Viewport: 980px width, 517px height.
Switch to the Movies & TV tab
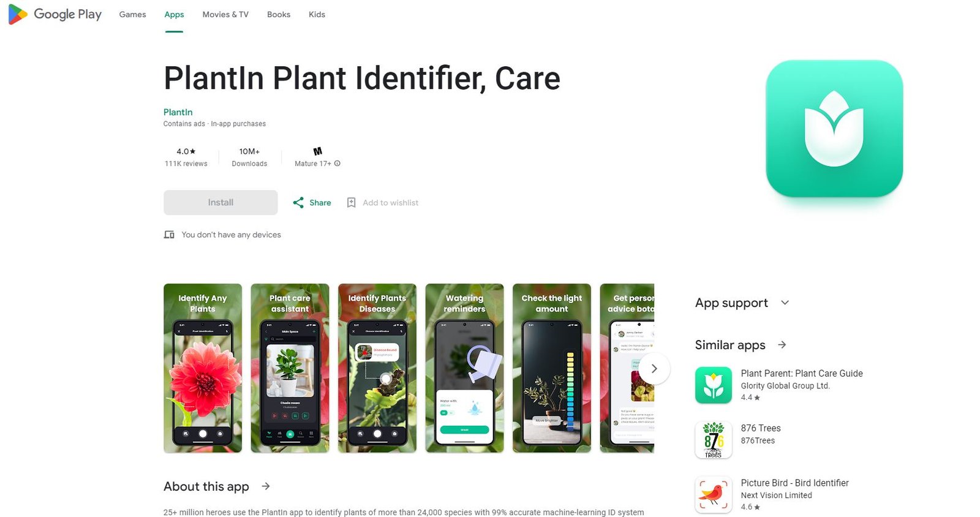click(225, 15)
